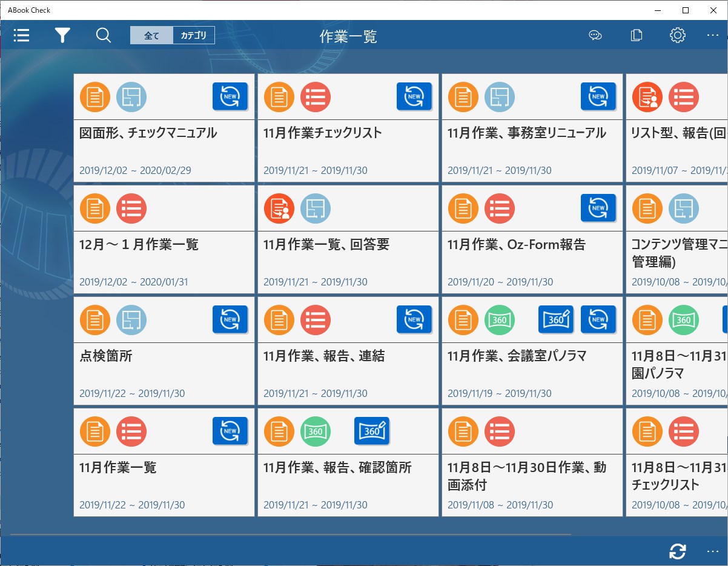Open 11月作業、Oz-Form報告 title

pyautogui.click(x=517, y=245)
